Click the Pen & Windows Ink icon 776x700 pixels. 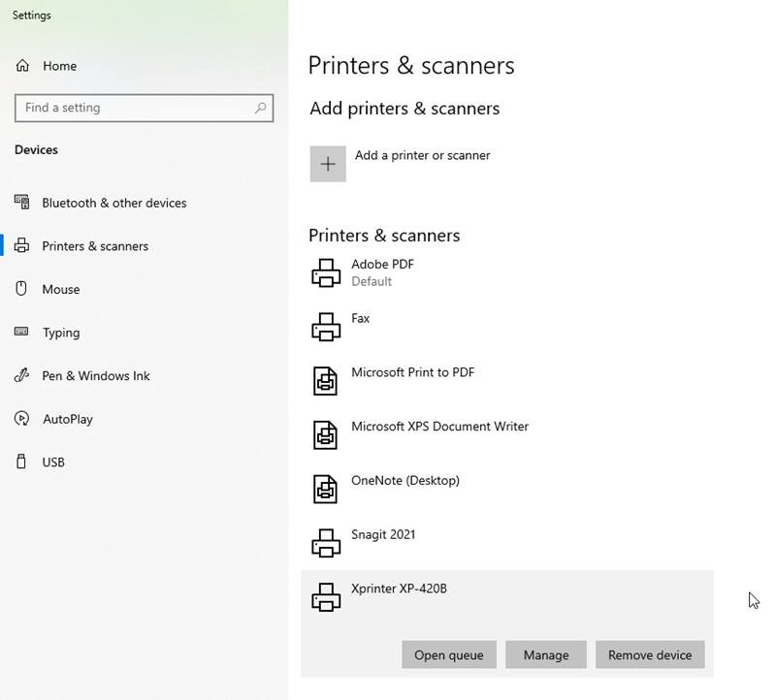coord(21,375)
